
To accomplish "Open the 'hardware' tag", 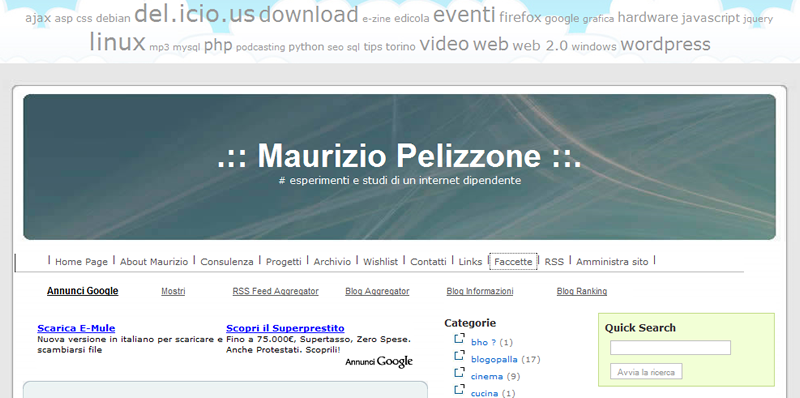I will coord(648,18).
